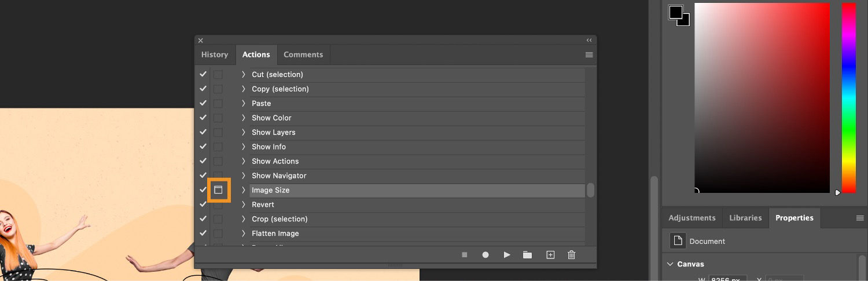
Task: Toggle checkmark for Crop (selection) action
Action: pyautogui.click(x=203, y=219)
